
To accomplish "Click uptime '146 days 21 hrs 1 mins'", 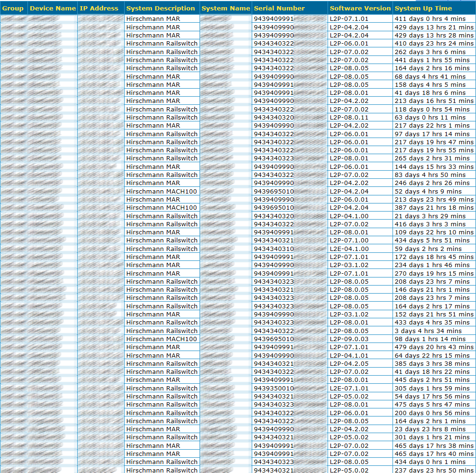I will coord(432,289).
